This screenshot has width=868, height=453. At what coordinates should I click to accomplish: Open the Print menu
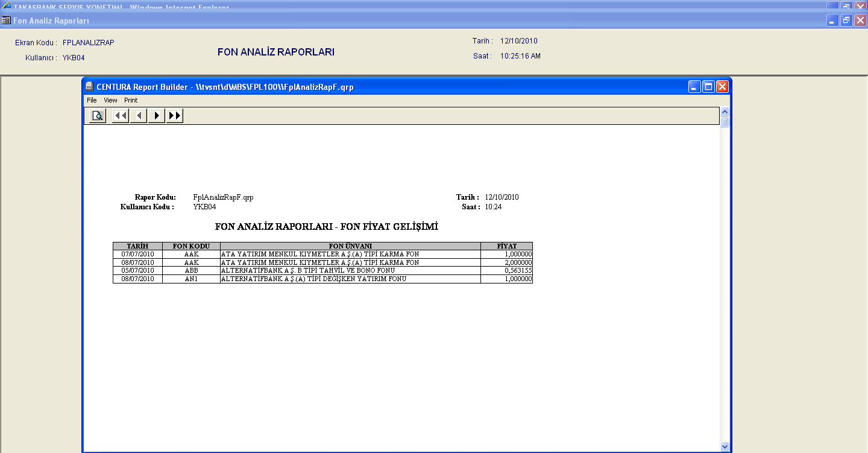131,100
